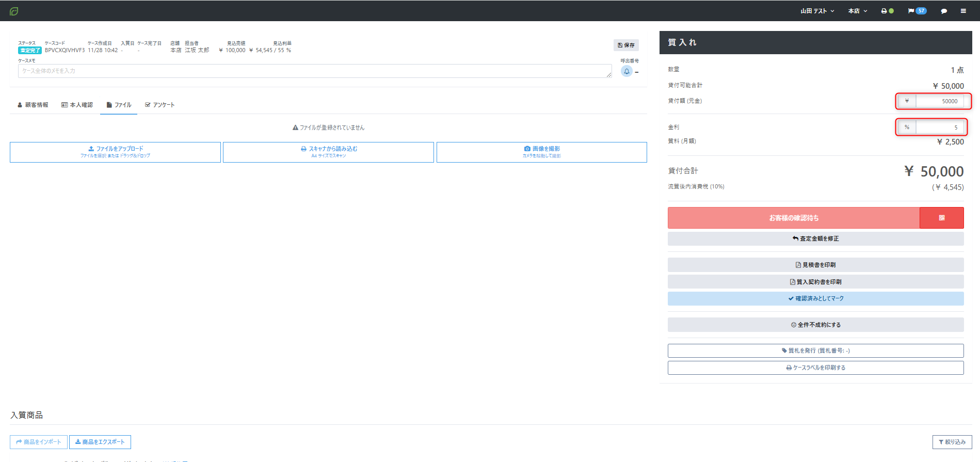Open the chat bubble messages icon
Image resolution: width=980 pixels, height=462 pixels.
click(x=944, y=11)
